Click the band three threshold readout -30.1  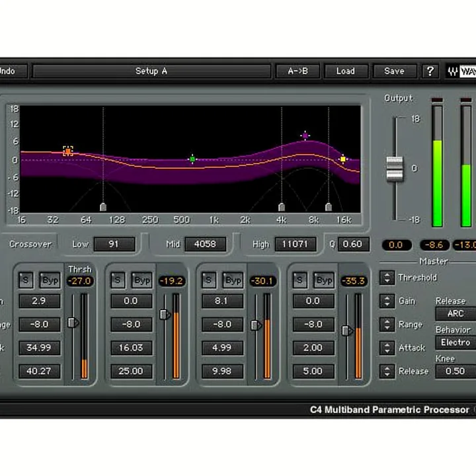pos(263,281)
